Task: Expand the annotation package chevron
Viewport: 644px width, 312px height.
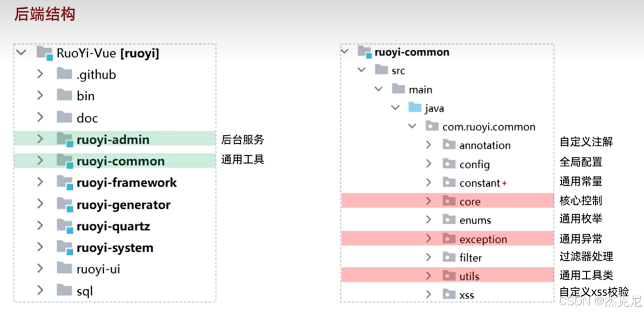Action: tap(428, 145)
